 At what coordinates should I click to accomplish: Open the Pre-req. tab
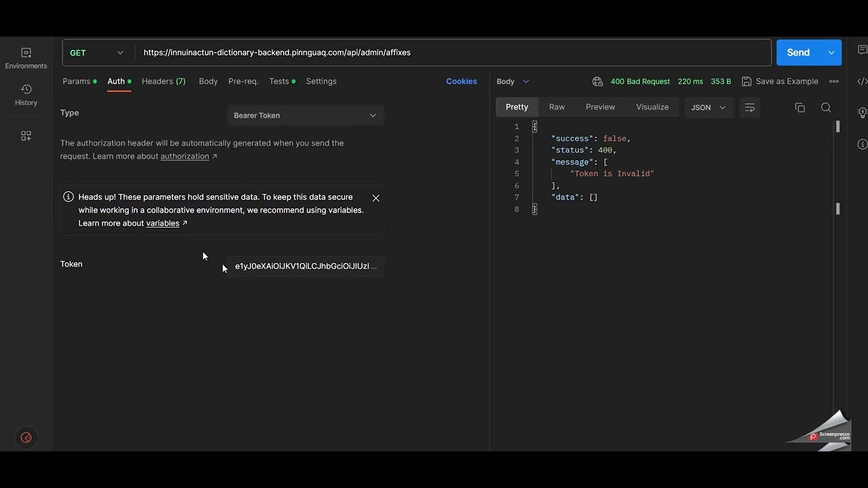coord(243,81)
